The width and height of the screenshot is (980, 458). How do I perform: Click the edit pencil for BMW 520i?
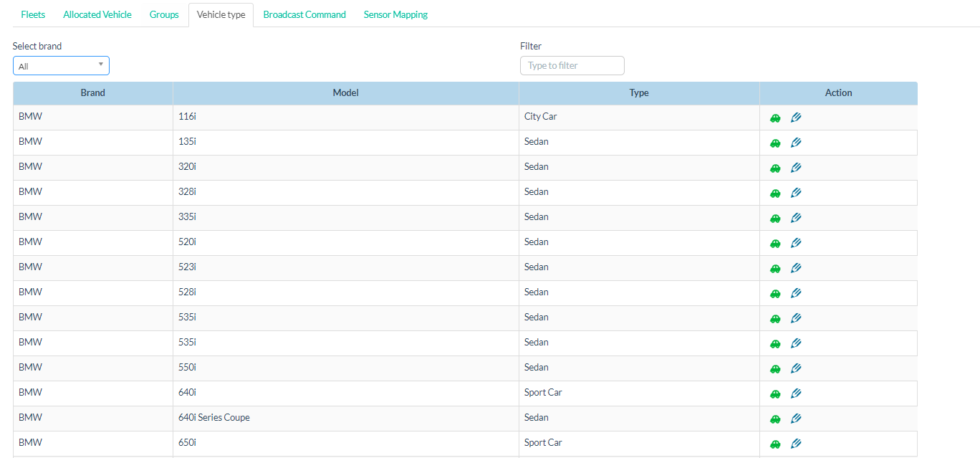(x=795, y=243)
